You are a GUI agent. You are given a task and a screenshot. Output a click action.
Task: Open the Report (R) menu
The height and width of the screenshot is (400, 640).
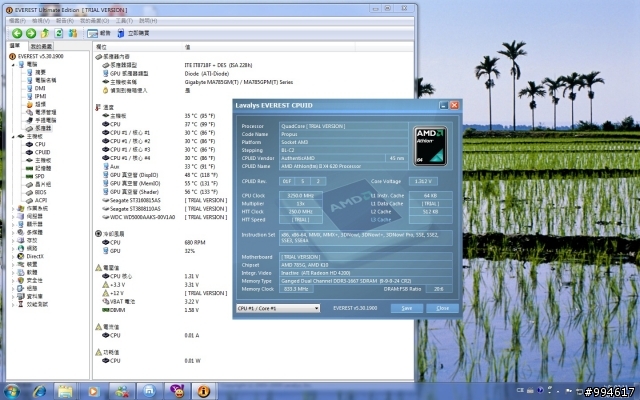point(64,20)
